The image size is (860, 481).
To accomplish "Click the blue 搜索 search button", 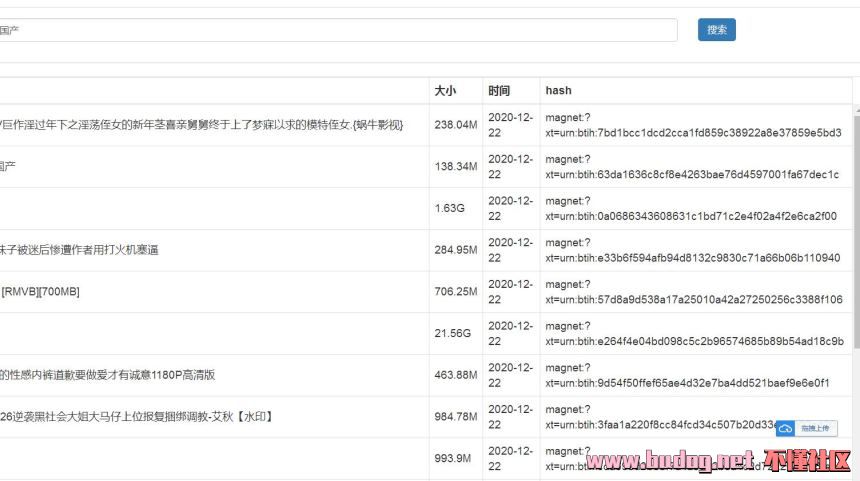I will [x=716, y=30].
